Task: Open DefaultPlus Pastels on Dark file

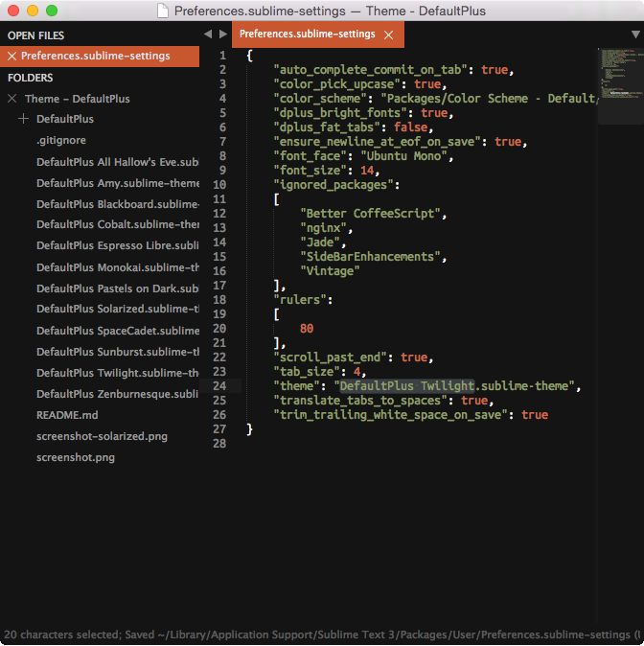Action: pos(118,288)
